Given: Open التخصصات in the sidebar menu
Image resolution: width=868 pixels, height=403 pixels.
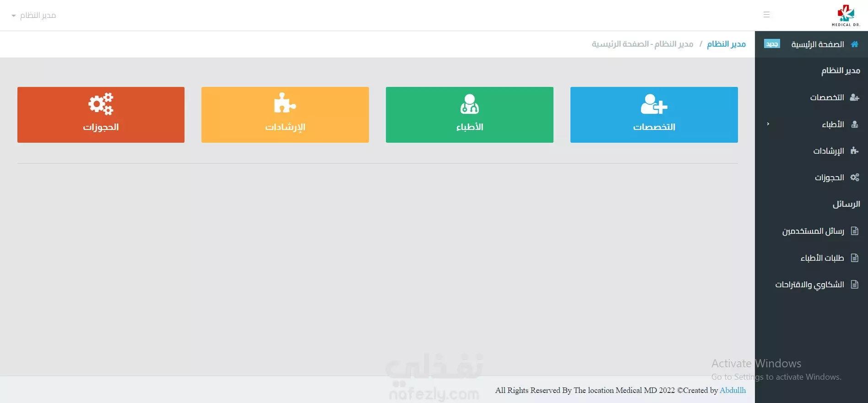Looking at the screenshot, I should point(827,97).
